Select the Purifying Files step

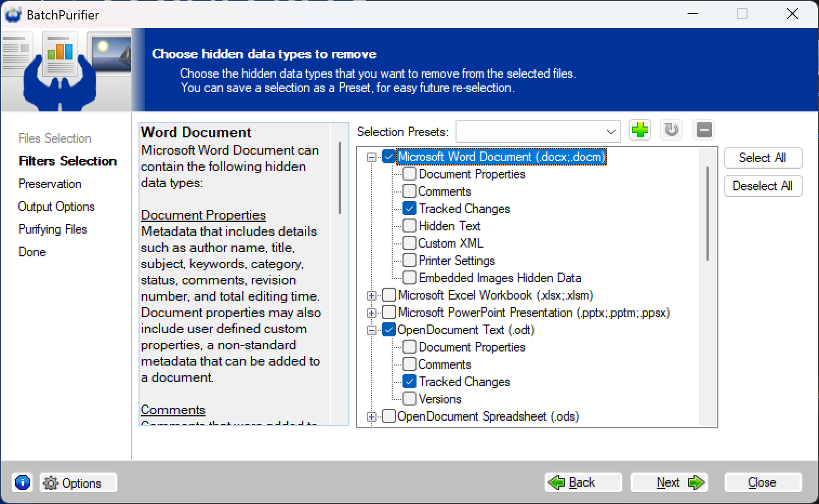tap(52, 229)
